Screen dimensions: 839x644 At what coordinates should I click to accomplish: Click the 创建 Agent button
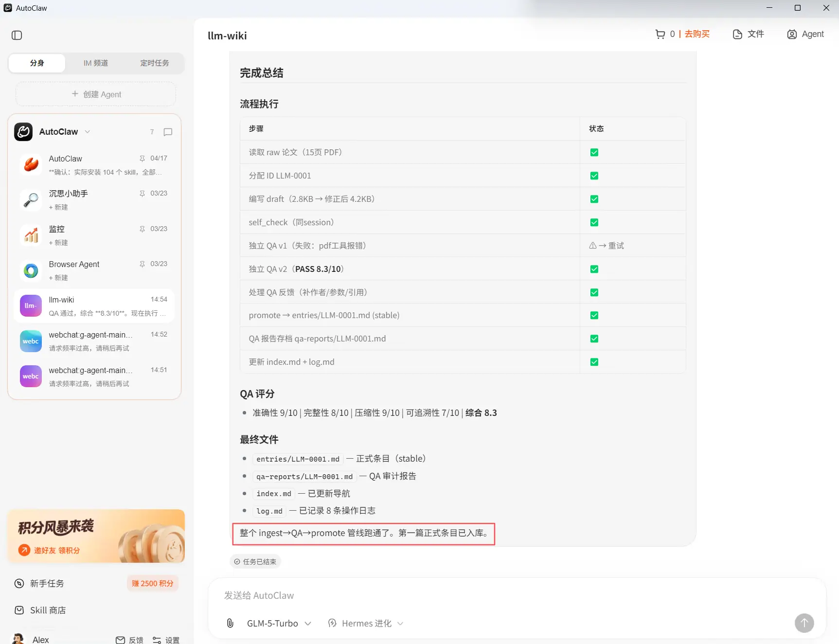point(96,94)
